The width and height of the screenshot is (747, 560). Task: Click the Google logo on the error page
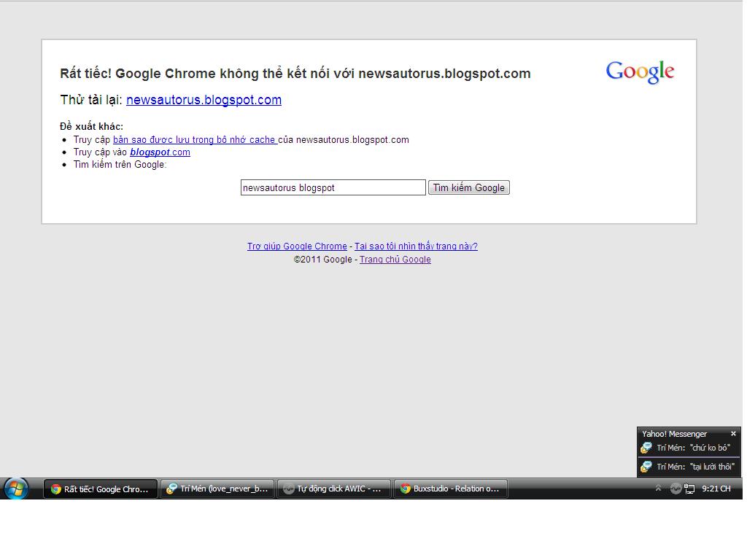pyautogui.click(x=640, y=72)
